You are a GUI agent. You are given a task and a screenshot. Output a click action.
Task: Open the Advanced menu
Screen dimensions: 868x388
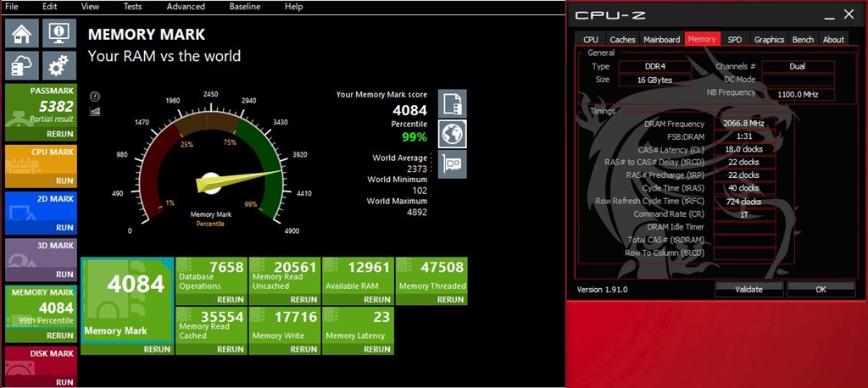pos(186,7)
